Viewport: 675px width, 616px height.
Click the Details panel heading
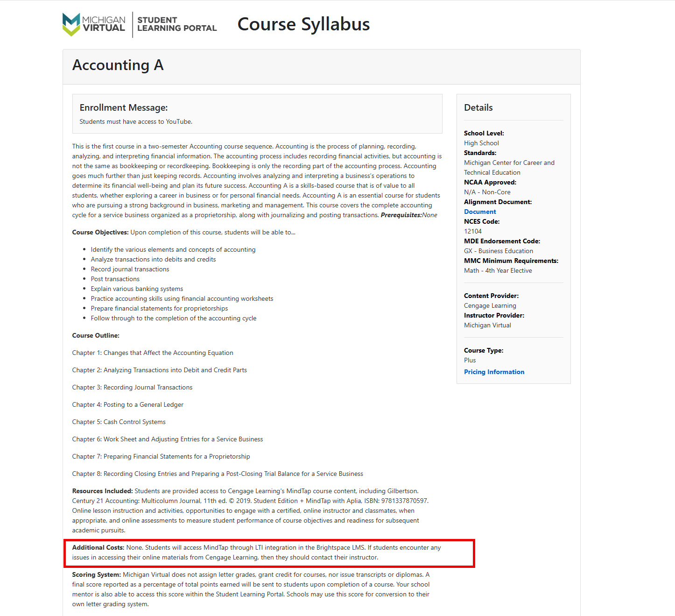coord(478,107)
